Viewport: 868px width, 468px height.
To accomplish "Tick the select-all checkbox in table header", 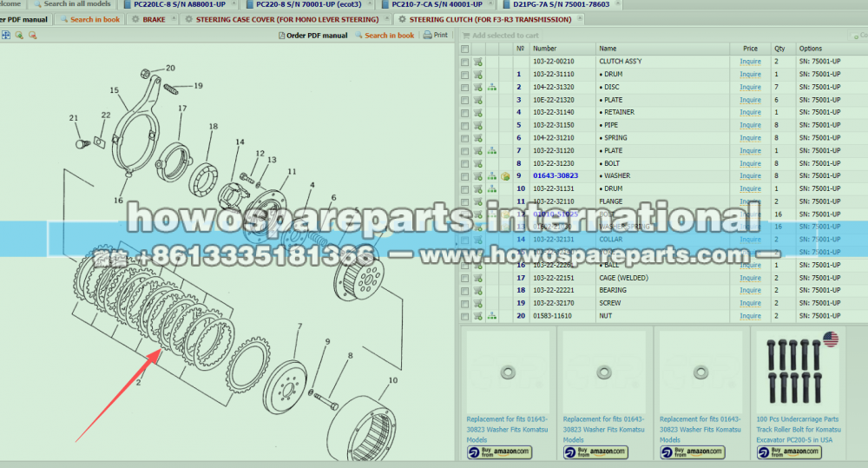I will click(x=465, y=49).
